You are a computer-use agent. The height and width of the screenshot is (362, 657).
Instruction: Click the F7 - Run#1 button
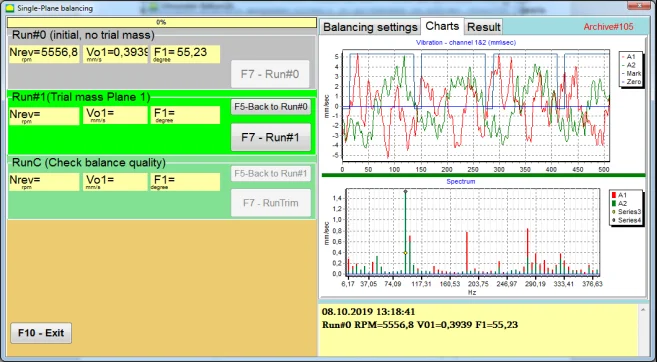click(271, 137)
